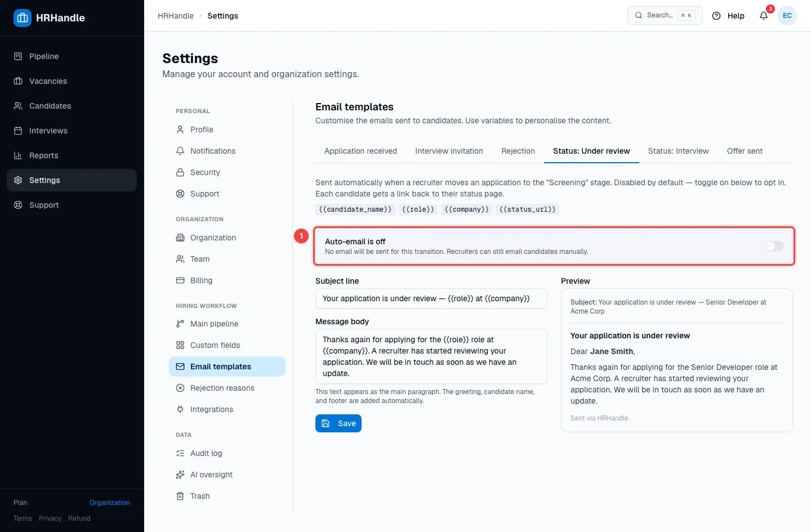Enable the Auto-email toggle switch
The width and height of the screenshot is (811, 532).
[774, 246]
